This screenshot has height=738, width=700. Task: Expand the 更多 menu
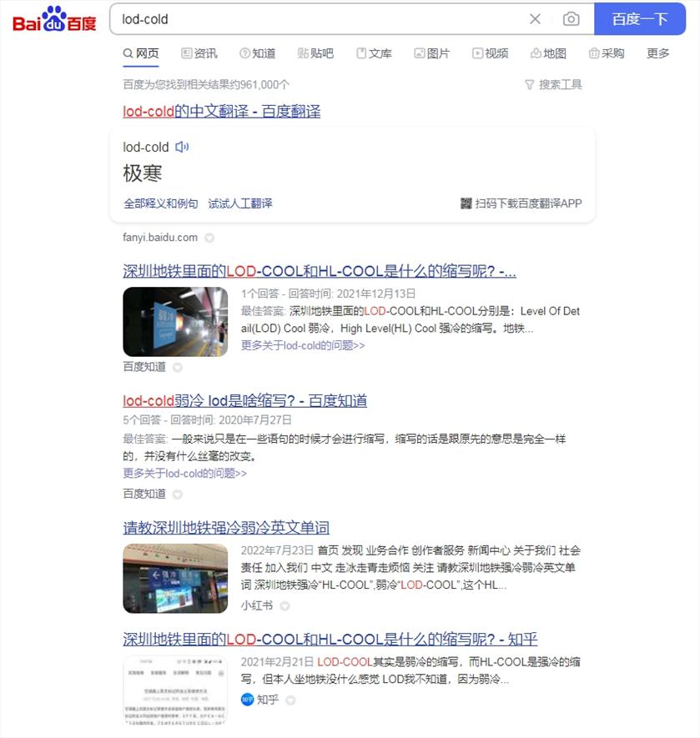pyautogui.click(x=658, y=53)
